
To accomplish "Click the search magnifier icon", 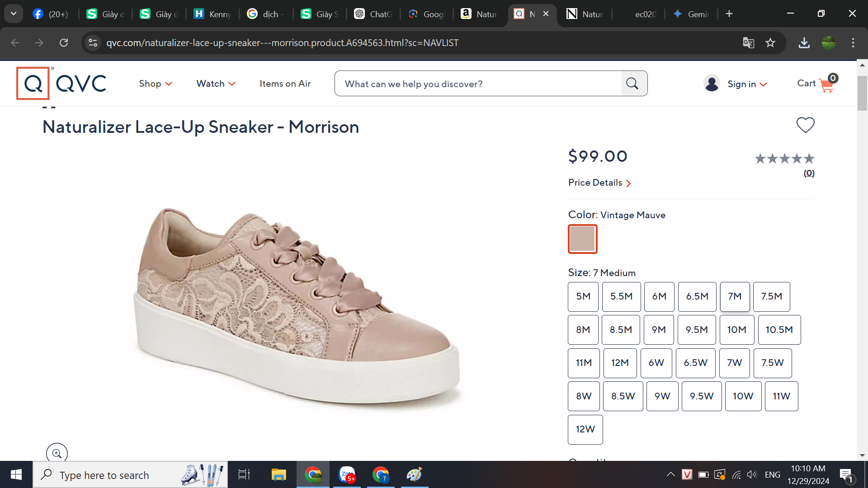I will click(632, 84).
